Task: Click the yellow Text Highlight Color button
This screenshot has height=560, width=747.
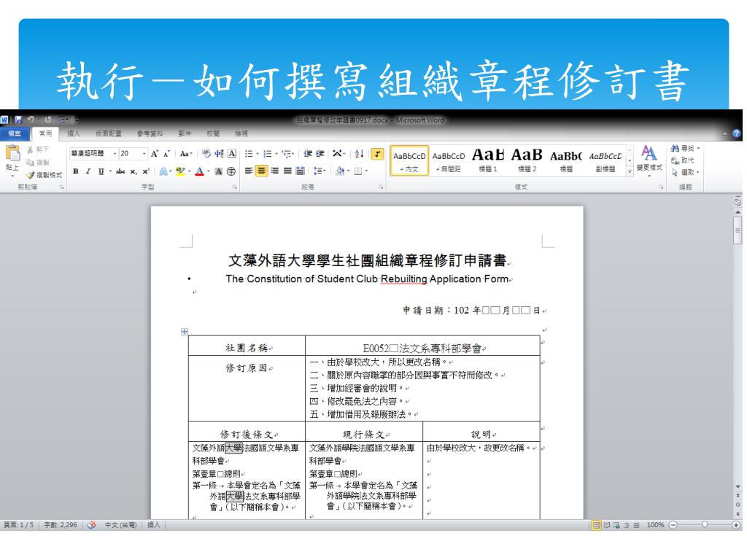Action: click(x=179, y=171)
